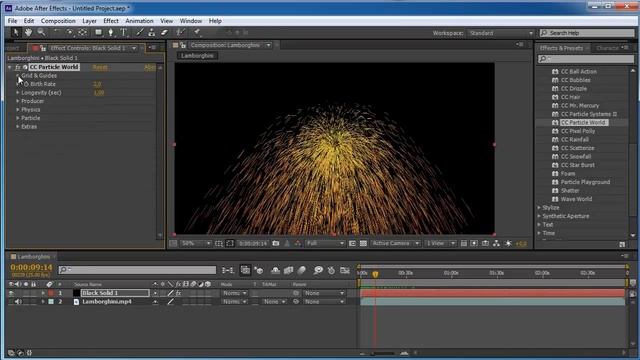Click the Lamborghini timeline tab
The width and height of the screenshot is (640, 360).
coord(33,257)
